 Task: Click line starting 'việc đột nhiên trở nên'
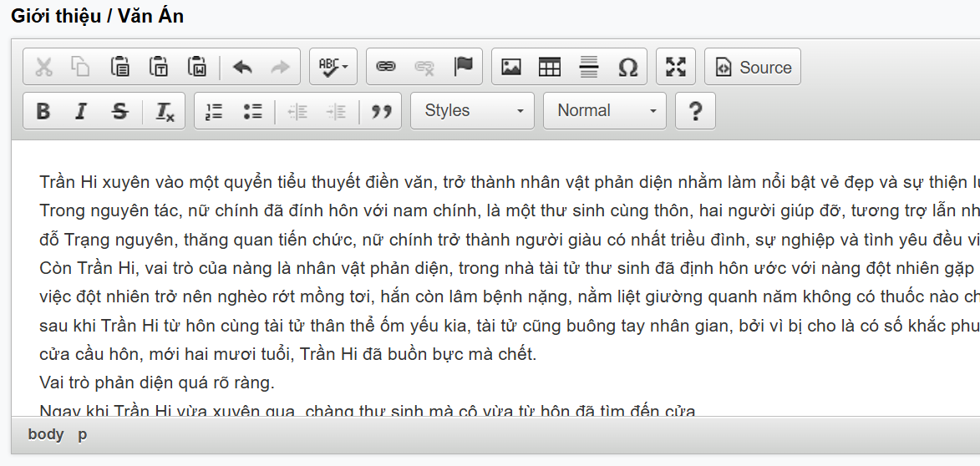(510, 296)
